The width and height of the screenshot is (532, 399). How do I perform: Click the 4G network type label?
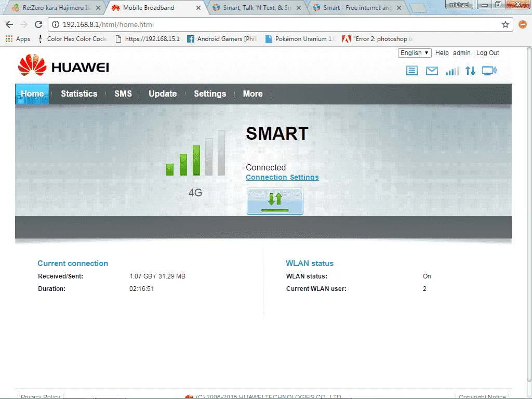195,193
